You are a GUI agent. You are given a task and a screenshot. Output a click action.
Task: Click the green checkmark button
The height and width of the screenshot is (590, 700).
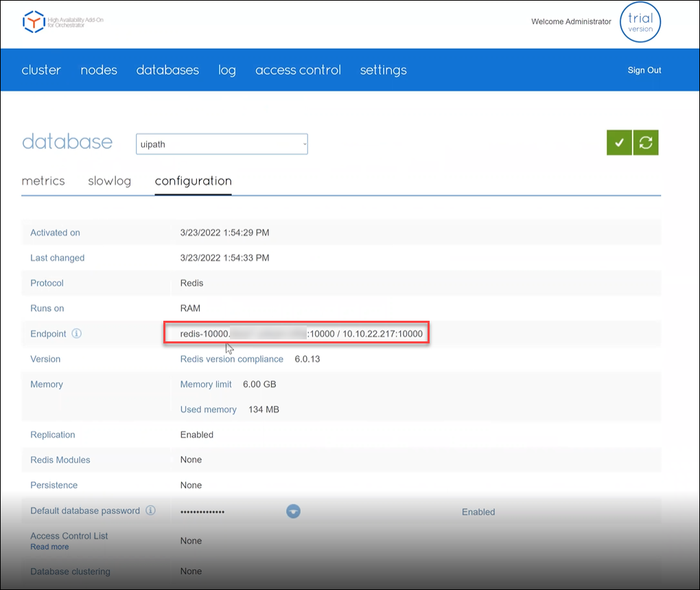tap(619, 142)
